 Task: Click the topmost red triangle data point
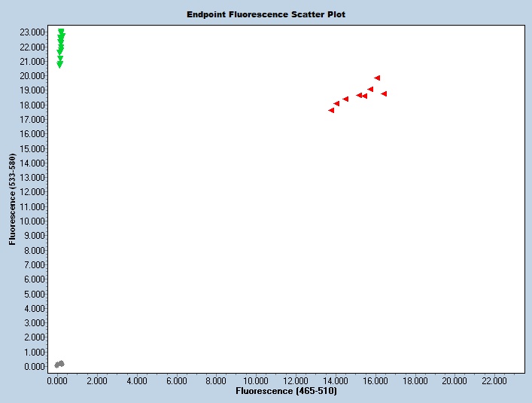pos(377,78)
